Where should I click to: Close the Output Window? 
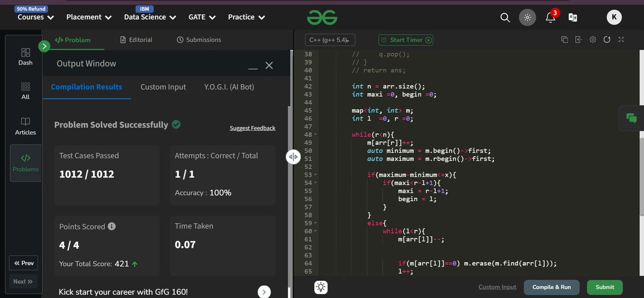point(269,65)
